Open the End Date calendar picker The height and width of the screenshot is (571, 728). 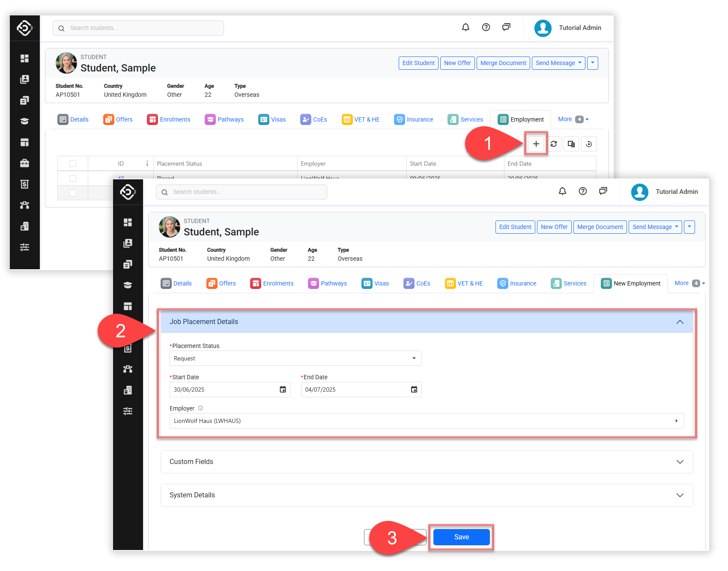[x=414, y=390]
